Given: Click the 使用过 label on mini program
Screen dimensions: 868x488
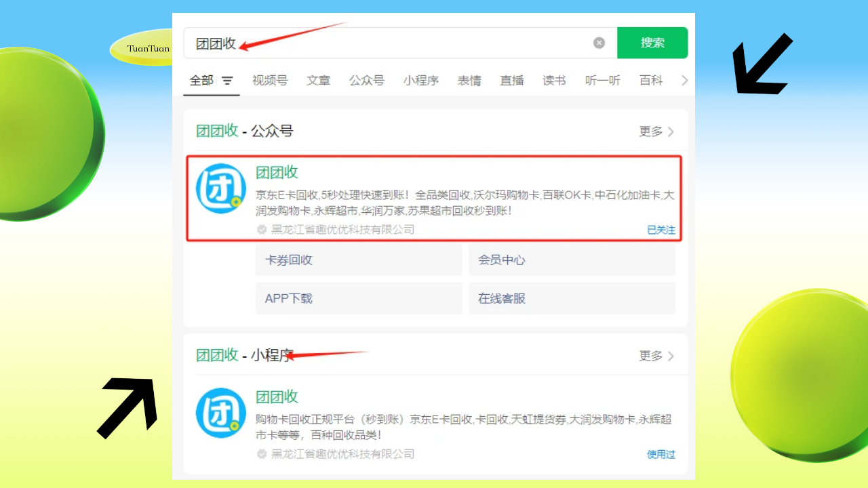Looking at the screenshot, I should click(661, 454).
